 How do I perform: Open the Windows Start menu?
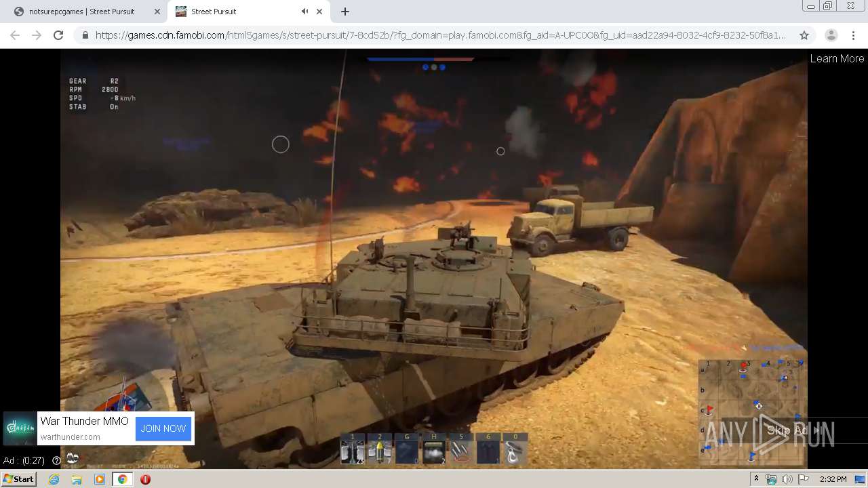pyautogui.click(x=18, y=479)
